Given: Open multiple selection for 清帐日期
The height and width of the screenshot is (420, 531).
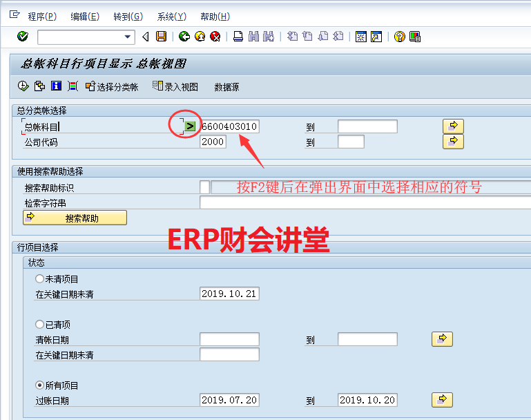Looking at the screenshot, I should pos(443,339).
